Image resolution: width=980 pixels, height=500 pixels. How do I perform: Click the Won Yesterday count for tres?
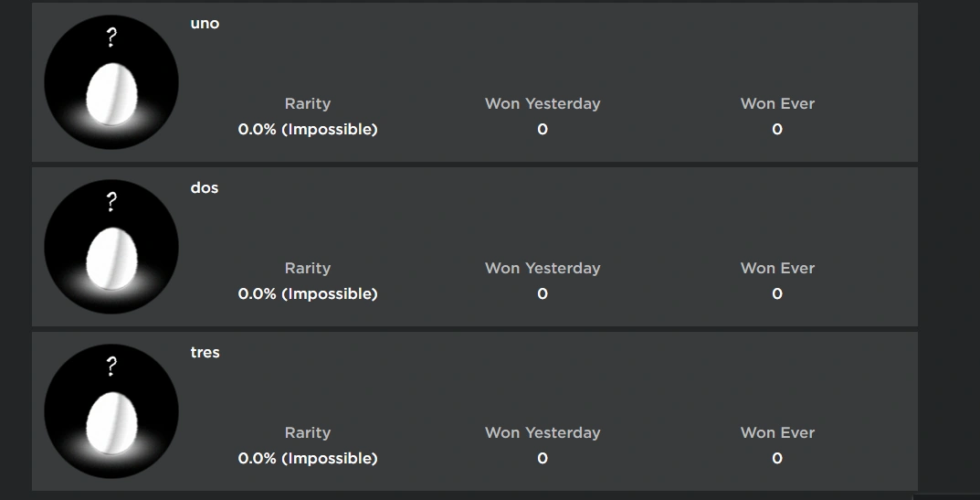tap(543, 459)
